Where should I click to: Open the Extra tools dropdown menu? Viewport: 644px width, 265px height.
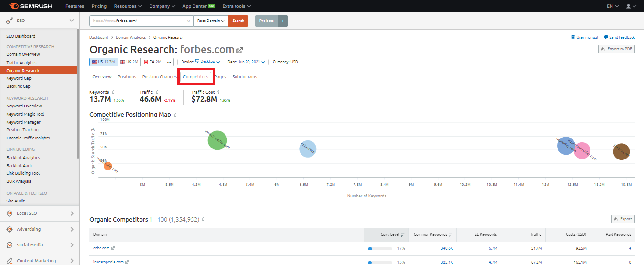236,6
